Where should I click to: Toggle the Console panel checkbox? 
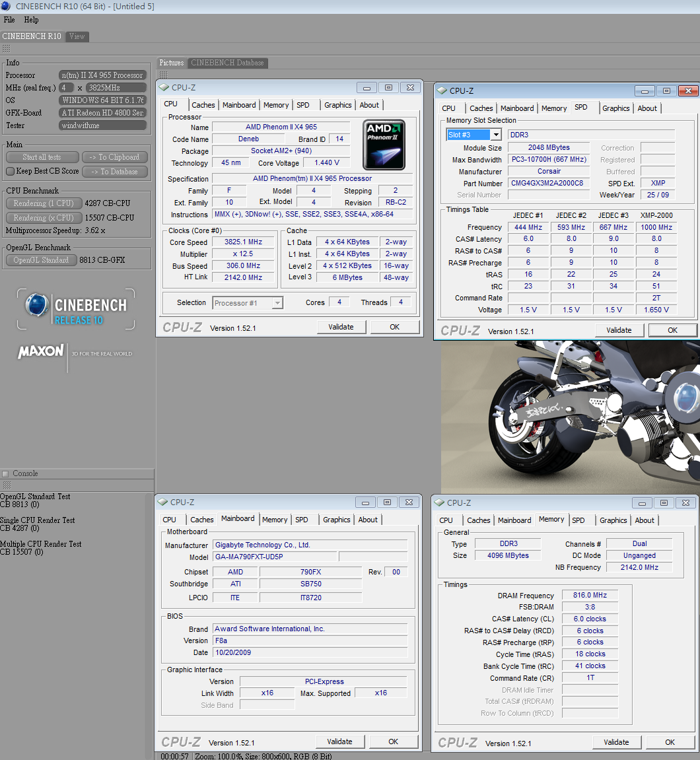click(6, 473)
